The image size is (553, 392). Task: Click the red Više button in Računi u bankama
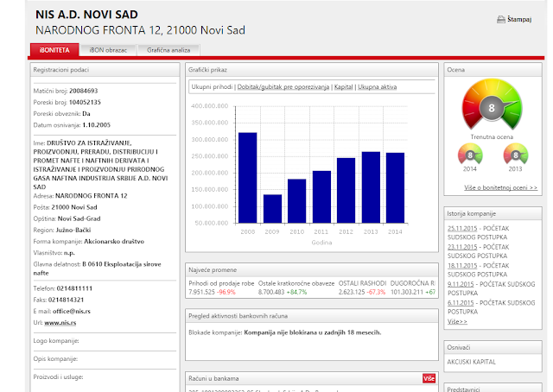click(429, 378)
